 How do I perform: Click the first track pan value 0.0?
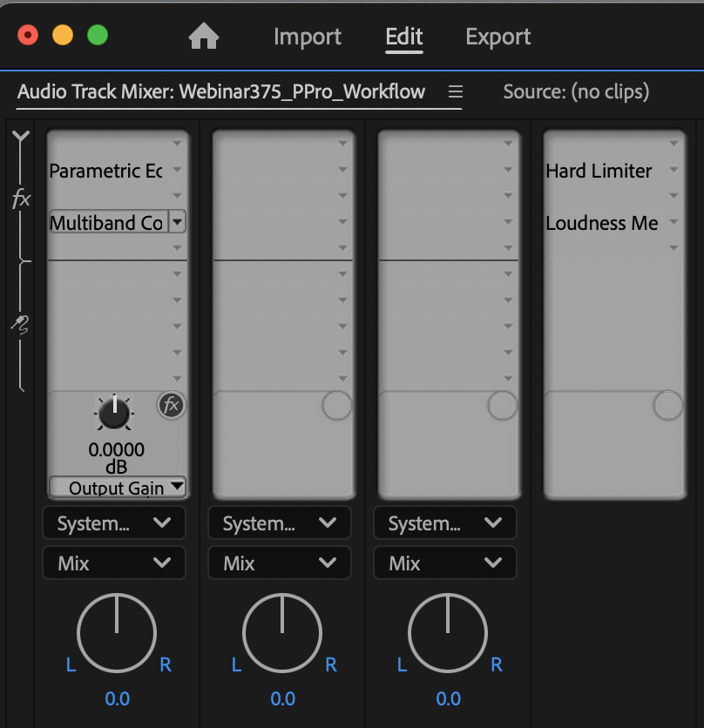pyautogui.click(x=118, y=698)
